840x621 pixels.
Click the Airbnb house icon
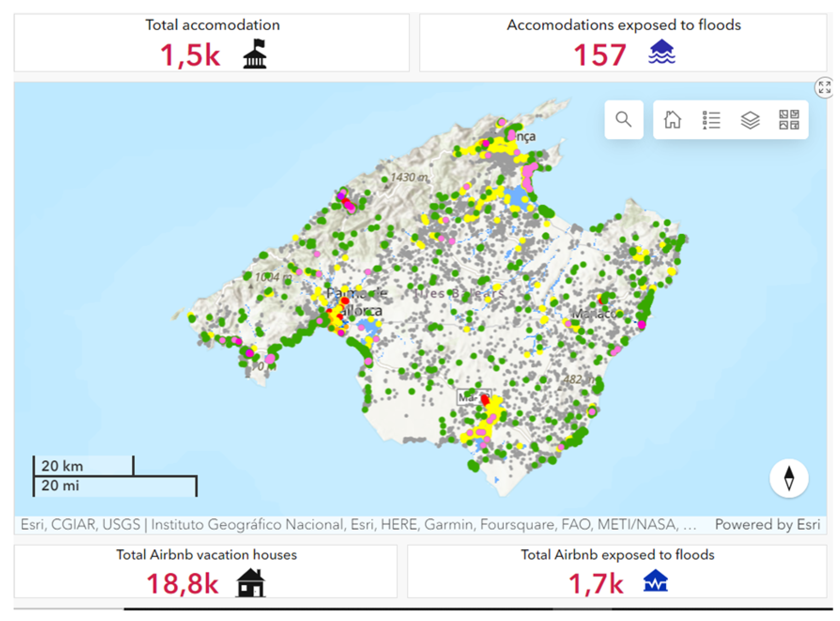250,583
